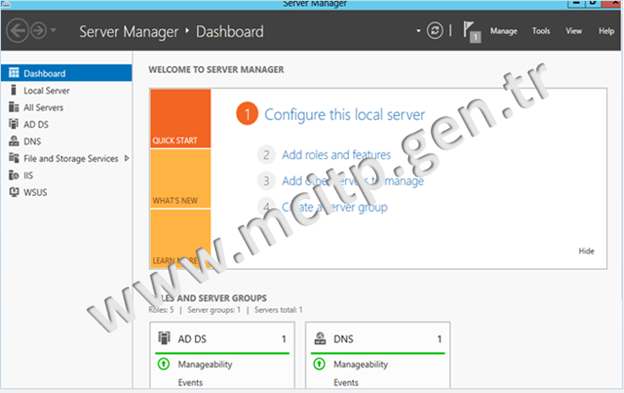Click the Welcome to Server Manager heading
Screen dimensions: 624x393
tap(216, 70)
